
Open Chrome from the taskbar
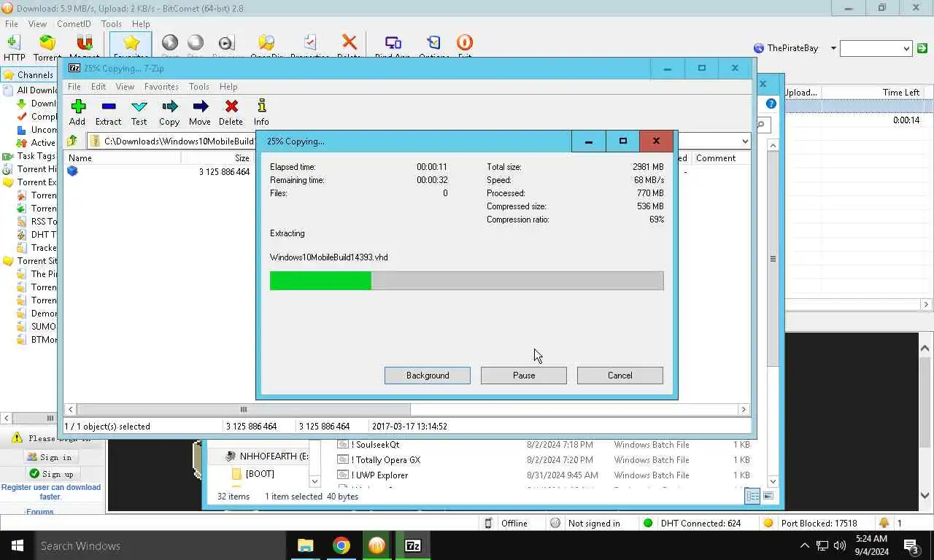341,545
